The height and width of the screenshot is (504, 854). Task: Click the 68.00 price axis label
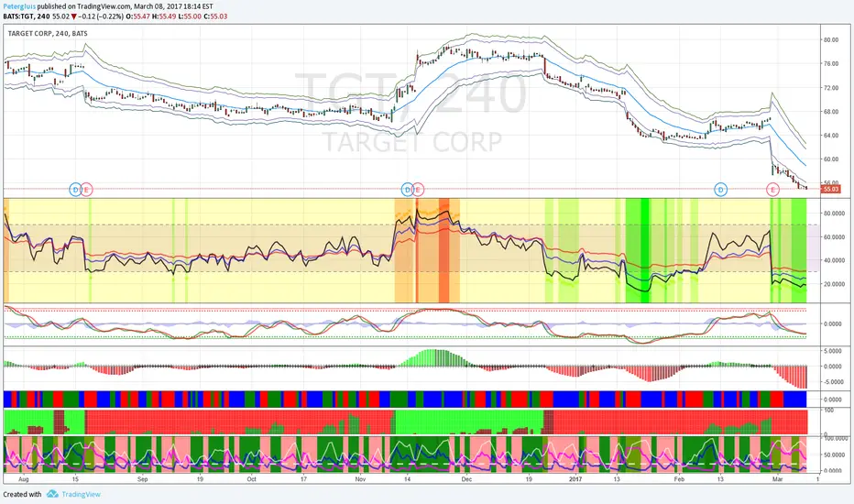pos(830,112)
